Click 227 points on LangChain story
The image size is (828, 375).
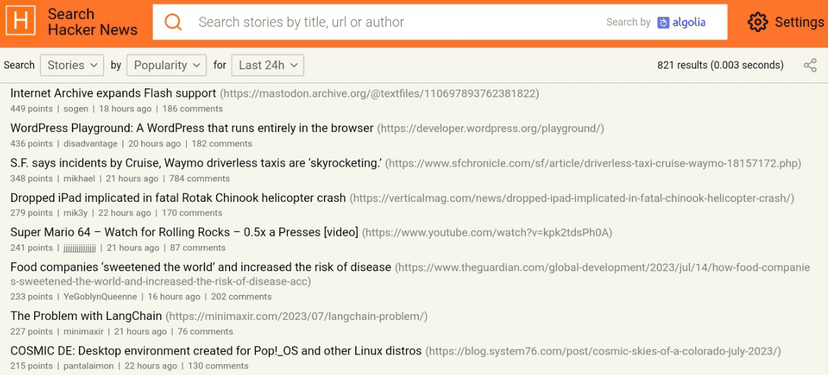[x=31, y=332]
